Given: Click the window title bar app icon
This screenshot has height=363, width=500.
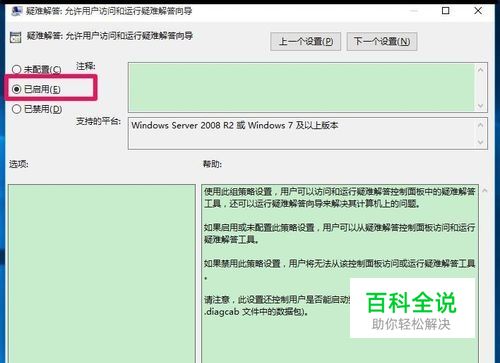Looking at the screenshot, I should (16, 11).
